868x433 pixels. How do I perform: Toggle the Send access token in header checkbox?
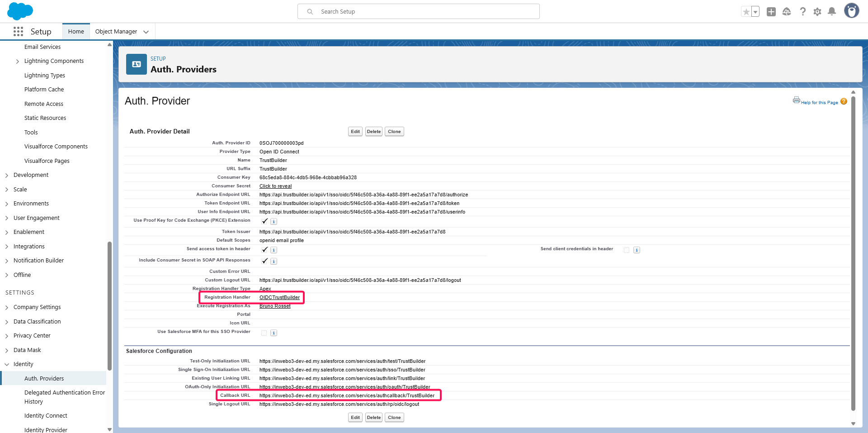point(265,250)
